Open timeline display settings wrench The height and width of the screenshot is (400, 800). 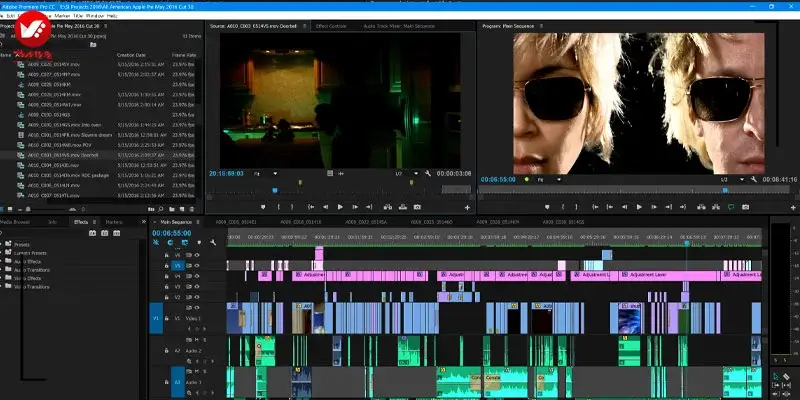click(213, 242)
